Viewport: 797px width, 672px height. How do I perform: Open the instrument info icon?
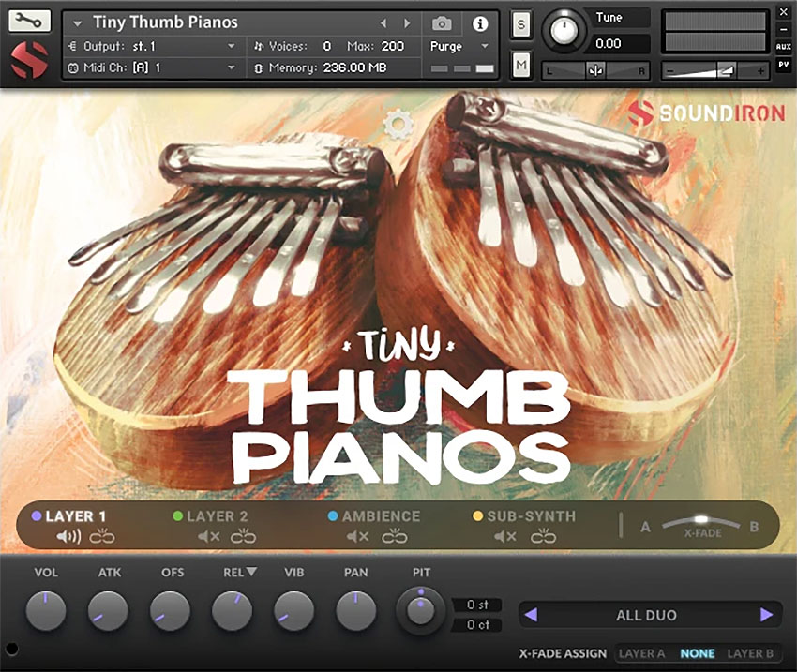[x=480, y=23]
